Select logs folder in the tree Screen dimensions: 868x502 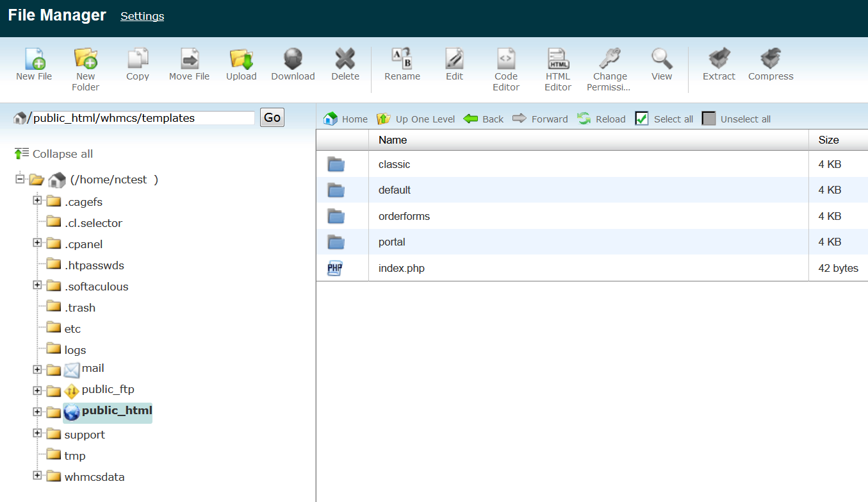pos(75,350)
